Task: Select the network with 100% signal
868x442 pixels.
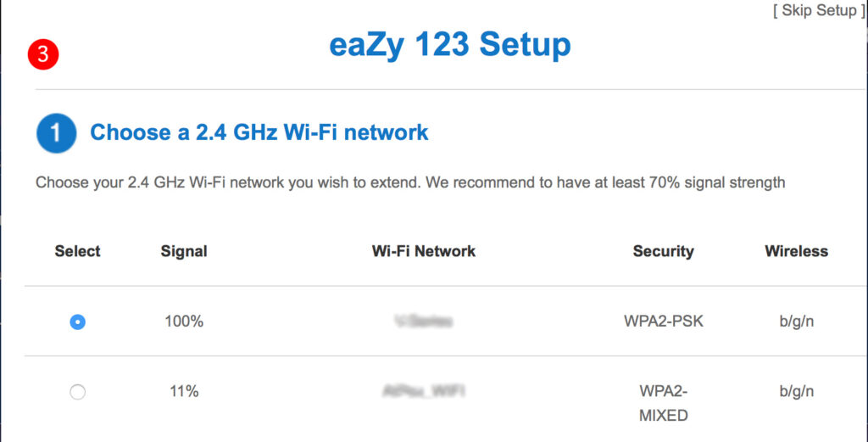Action: tap(77, 322)
